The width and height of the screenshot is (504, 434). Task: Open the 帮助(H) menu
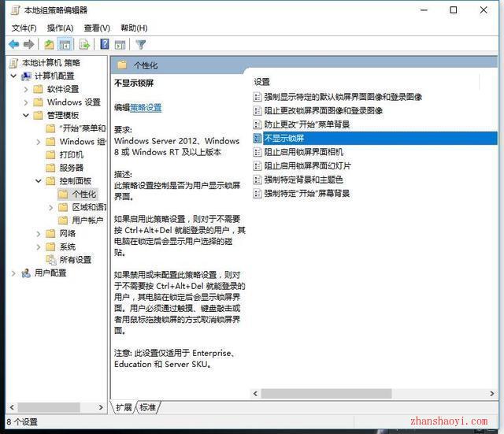[134, 28]
